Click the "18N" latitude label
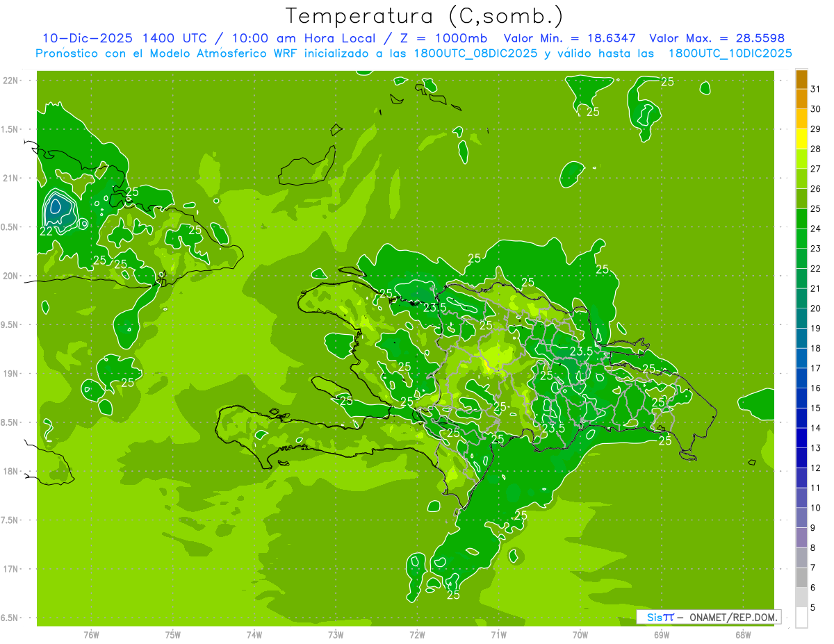The width and height of the screenshot is (834, 644). point(10,472)
